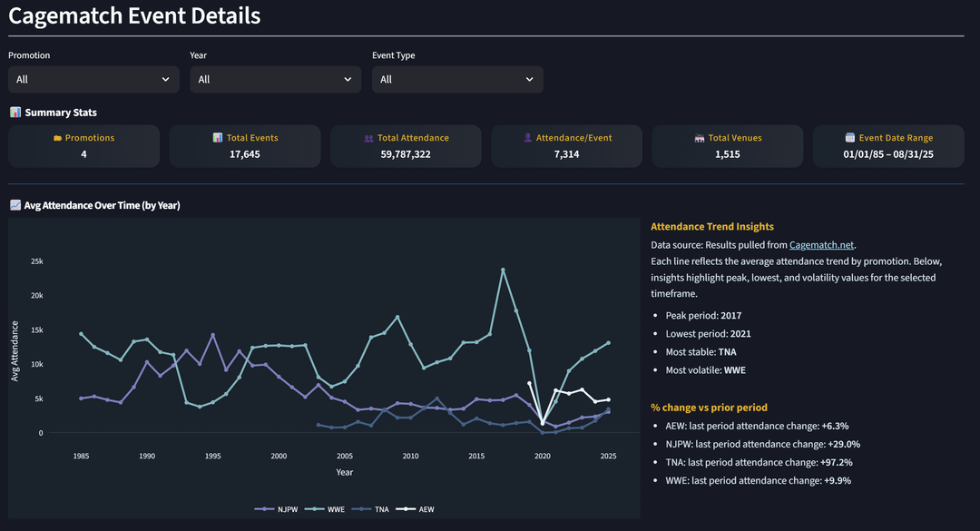Click the 2020 tick label on Year axis
Screen dimensions: 980x531
543,456
